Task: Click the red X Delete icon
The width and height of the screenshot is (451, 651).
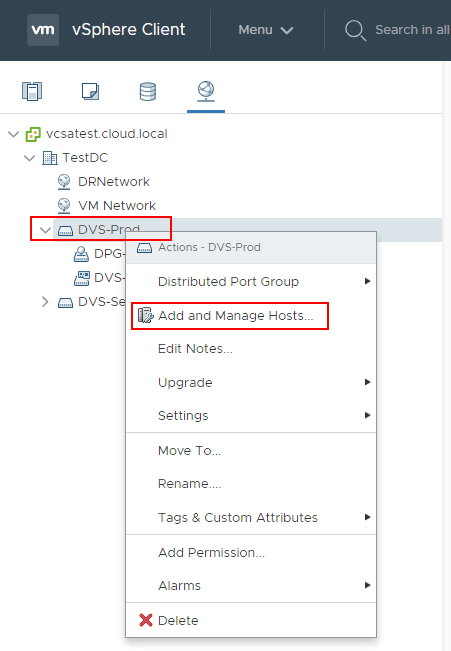Action: [146, 620]
